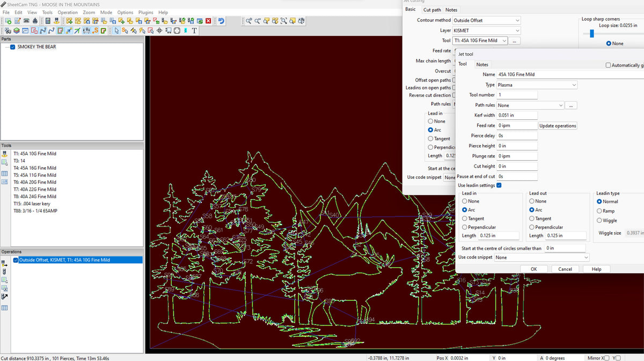This screenshot has height=361, width=644.
Task: Click the tool table icon in Tools panel
Action: coord(4,174)
